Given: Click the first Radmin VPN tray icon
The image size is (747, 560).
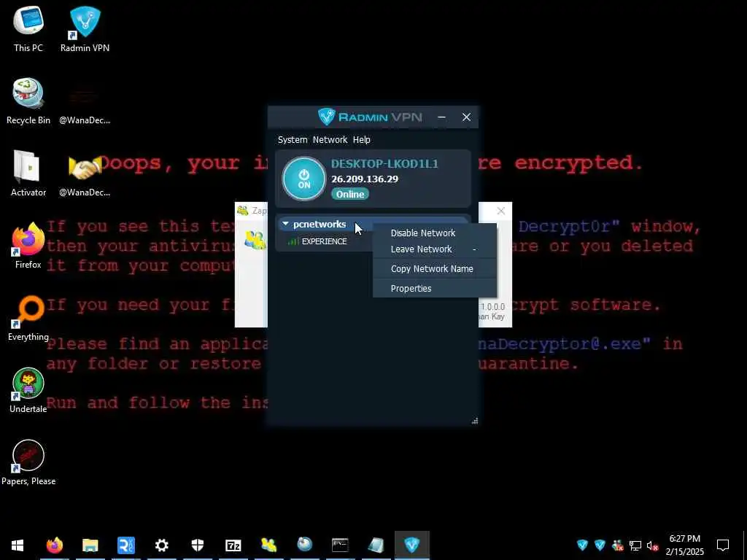Looking at the screenshot, I should point(582,545).
